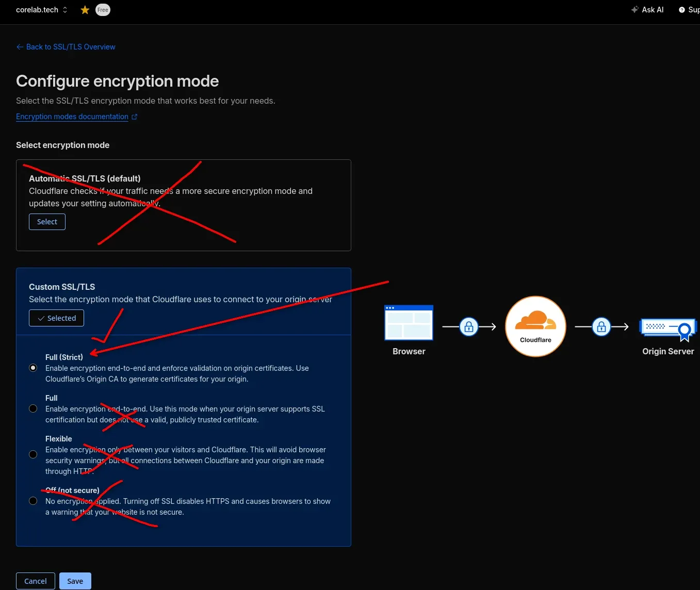Click the gold star favorite icon
Viewport: 700px width, 590px height.
pyautogui.click(x=85, y=10)
